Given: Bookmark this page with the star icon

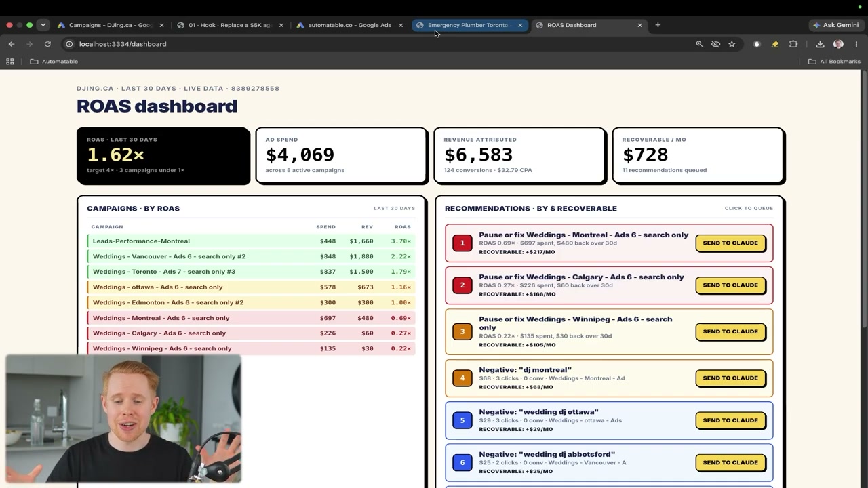Looking at the screenshot, I should [x=732, y=44].
